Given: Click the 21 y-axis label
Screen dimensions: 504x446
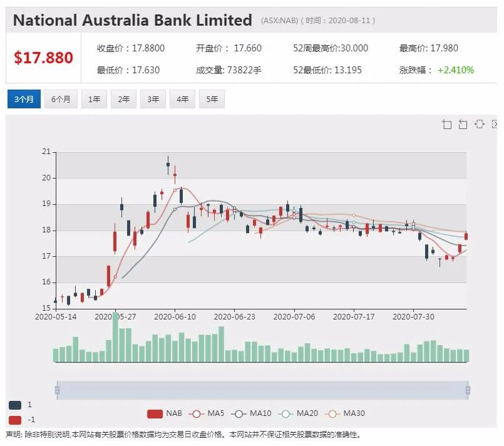Looking at the screenshot, I should click(46, 152).
